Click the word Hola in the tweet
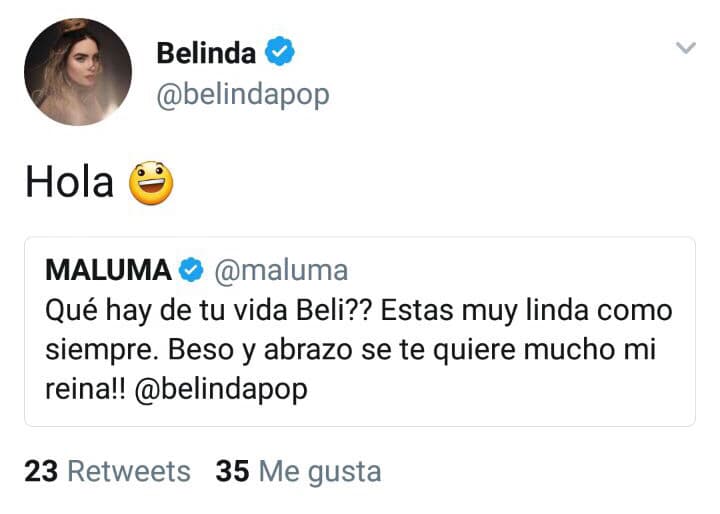The image size is (720, 514). tap(69, 182)
